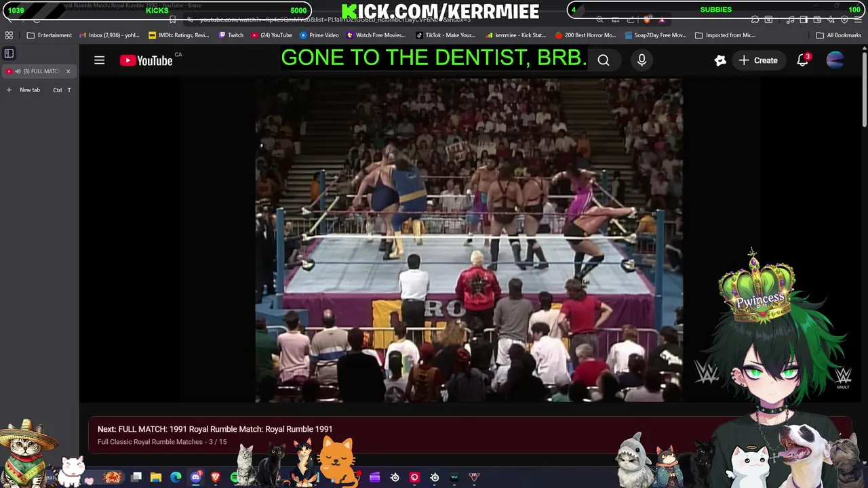Open the Prime Video bookmark
868x488 pixels.
pos(319,35)
